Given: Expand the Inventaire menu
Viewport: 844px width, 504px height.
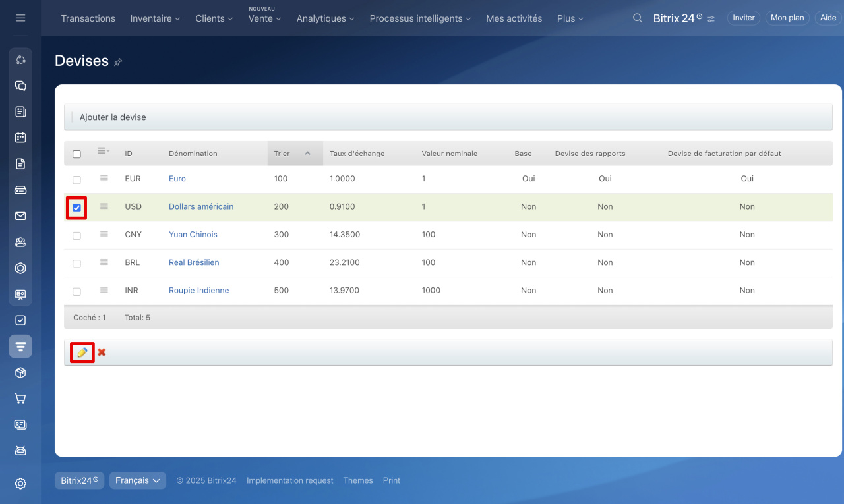Looking at the screenshot, I should point(155,18).
